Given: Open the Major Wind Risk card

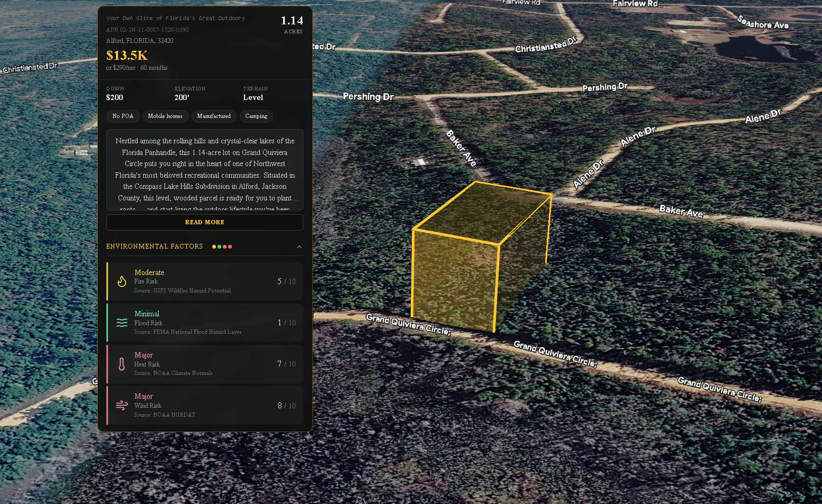Looking at the screenshot, I should pos(205,405).
